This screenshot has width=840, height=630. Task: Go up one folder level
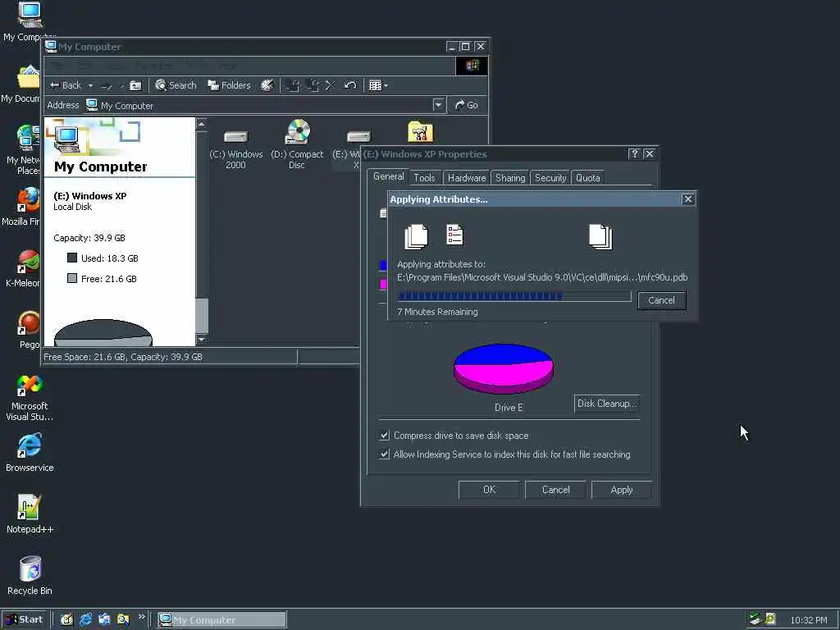click(x=135, y=85)
